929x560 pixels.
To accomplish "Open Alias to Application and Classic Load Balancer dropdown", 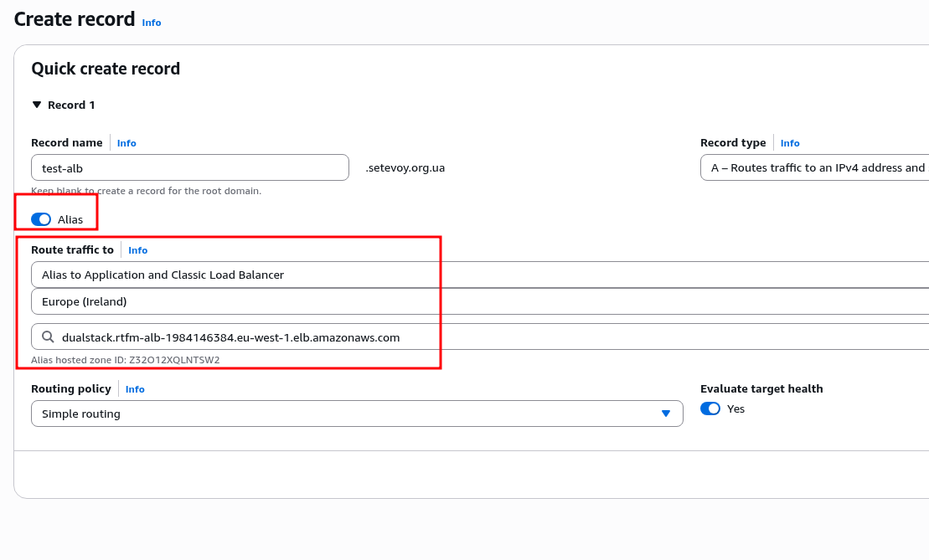I will (x=479, y=275).
